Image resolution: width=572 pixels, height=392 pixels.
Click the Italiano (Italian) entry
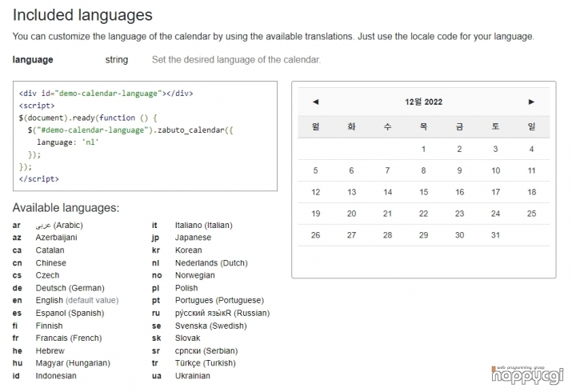click(x=203, y=226)
